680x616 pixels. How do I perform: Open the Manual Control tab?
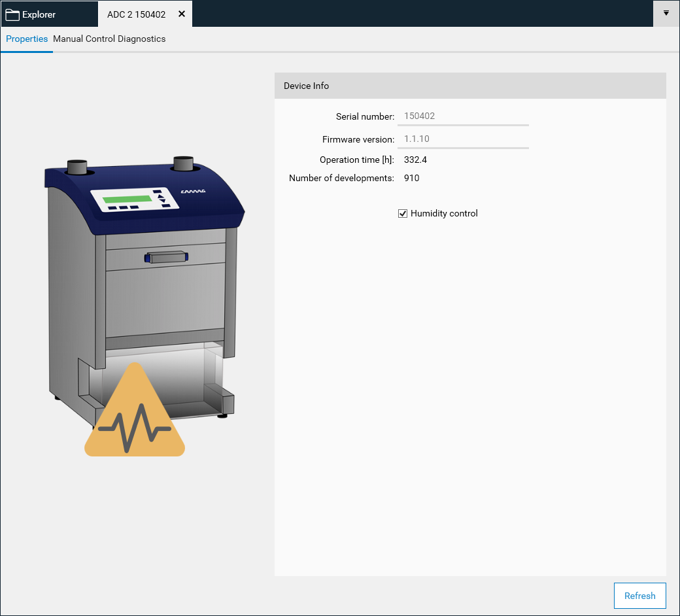click(x=84, y=39)
